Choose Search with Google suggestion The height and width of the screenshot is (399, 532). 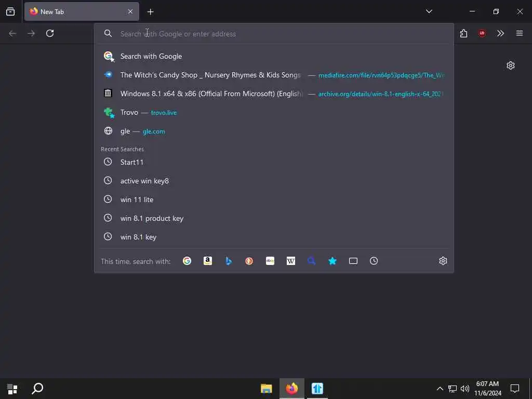tap(274, 56)
